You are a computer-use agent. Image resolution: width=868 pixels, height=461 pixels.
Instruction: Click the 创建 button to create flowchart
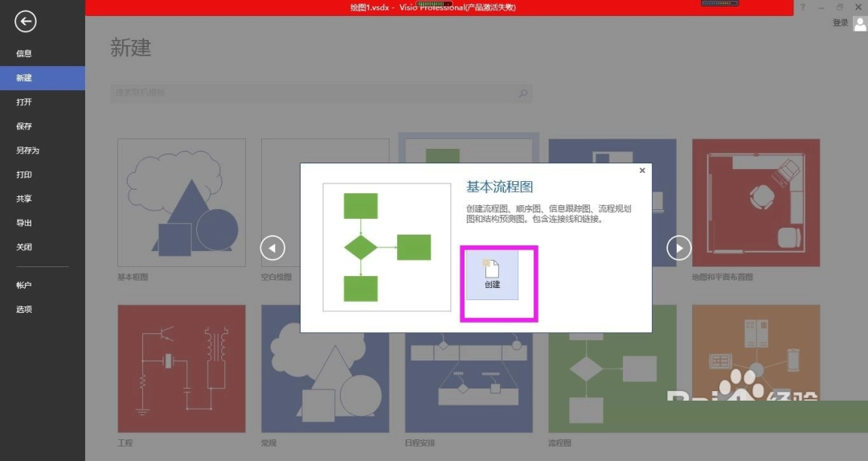click(492, 275)
